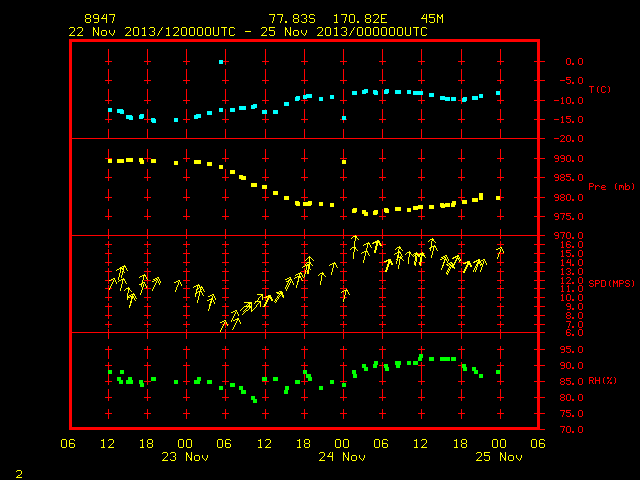640x480 pixels.
Task: Click the isolated yellow pressure point near 990
Action: 344,162
